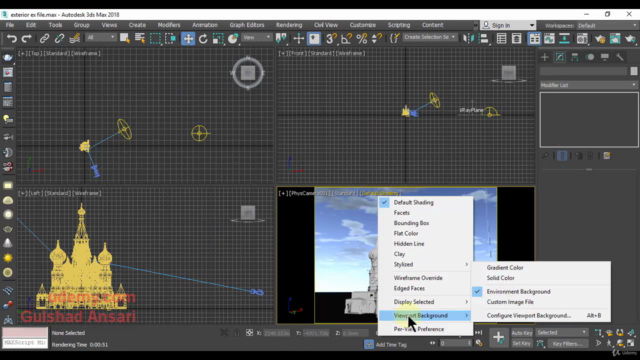The width and height of the screenshot is (640, 360).
Task: Click Rectangular Selection Region icon
Action: (x=155, y=38)
